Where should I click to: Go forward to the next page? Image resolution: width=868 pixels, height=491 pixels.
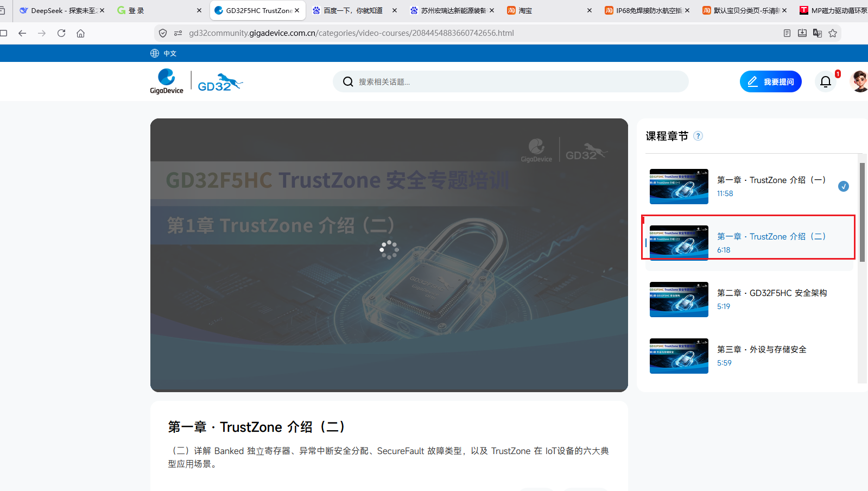tap(42, 33)
